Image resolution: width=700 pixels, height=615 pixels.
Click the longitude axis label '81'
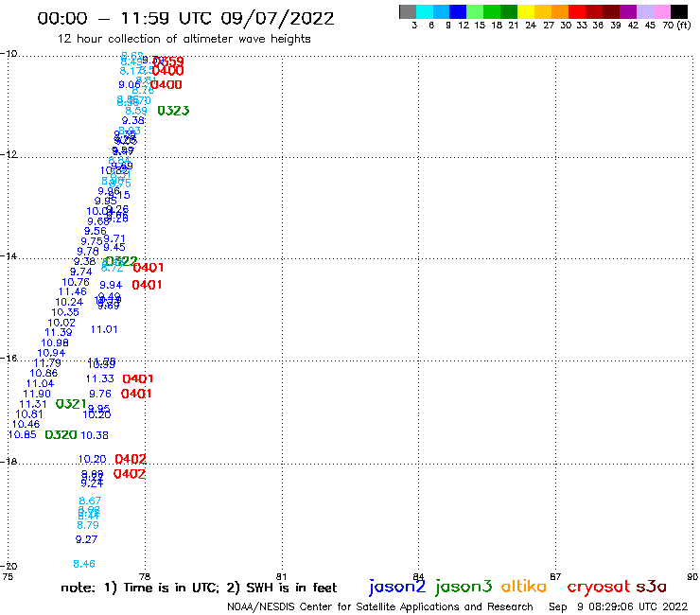coord(282,576)
